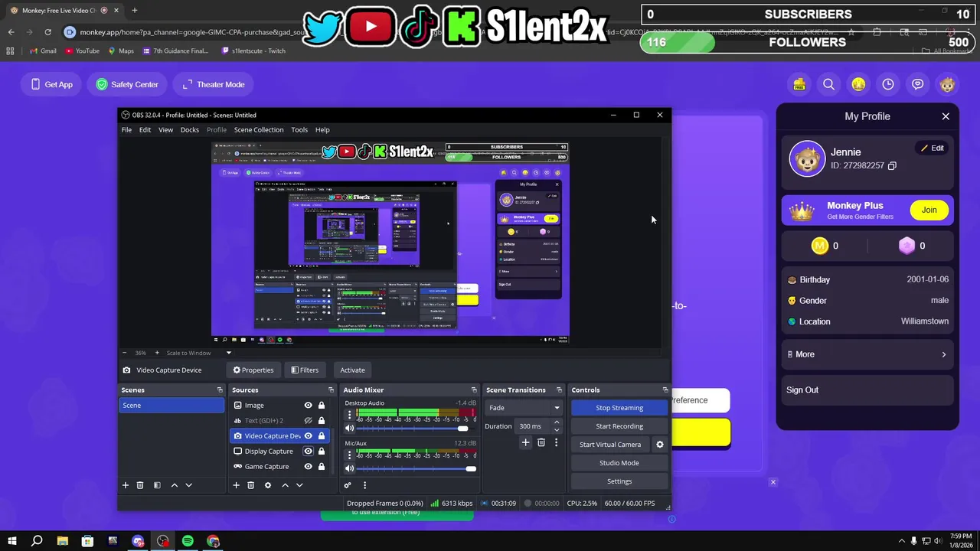Move source up in Sources panel

click(285, 485)
